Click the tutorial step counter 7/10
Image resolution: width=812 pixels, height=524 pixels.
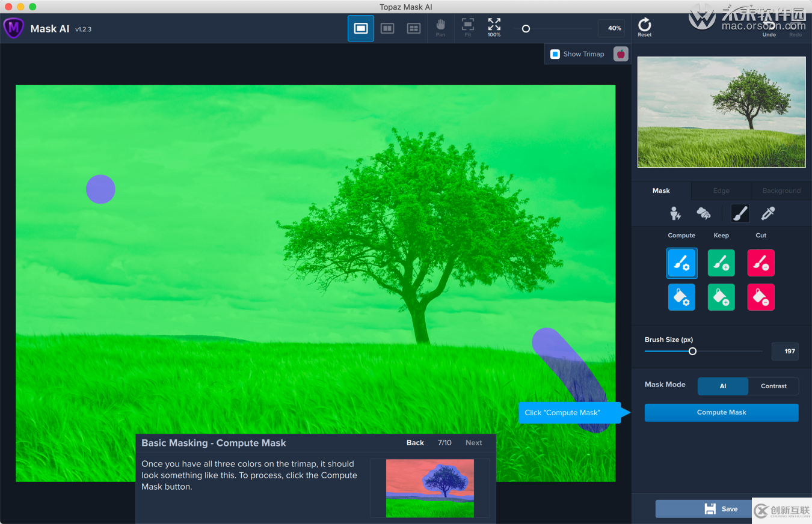click(x=444, y=443)
